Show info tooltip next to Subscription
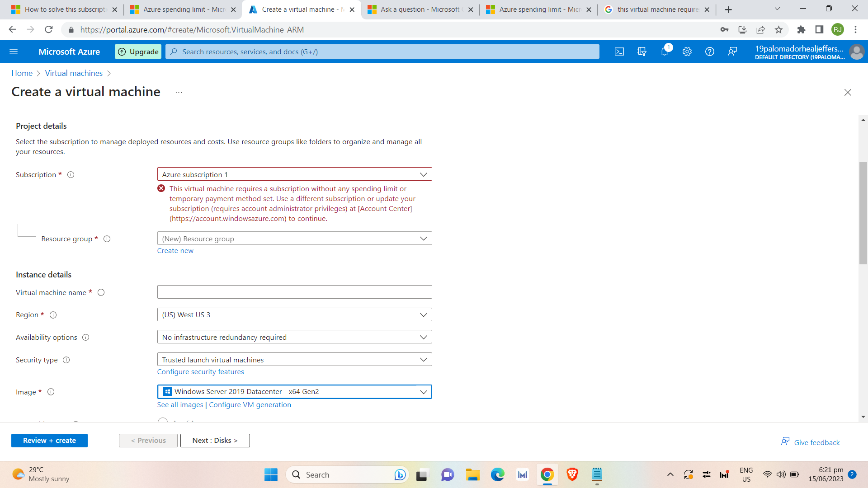868x488 pixels. (71, 175)
